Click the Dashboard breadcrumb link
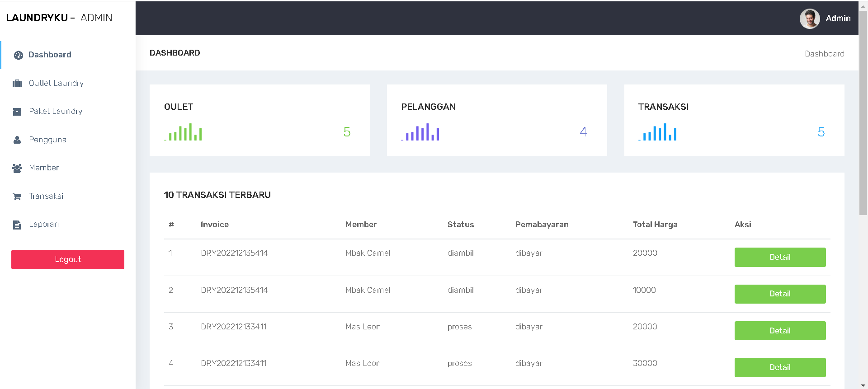Screen dimensions: 868x389 click(824, 54)
